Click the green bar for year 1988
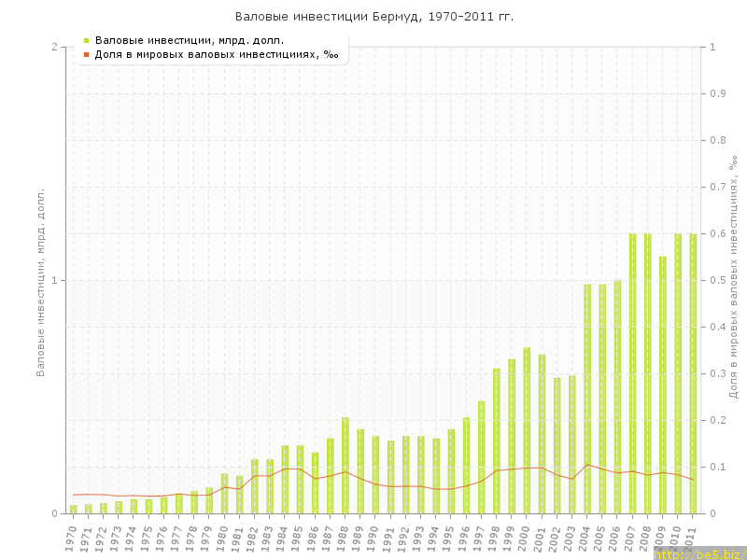 pyautogui.click(x=345, y=465)
